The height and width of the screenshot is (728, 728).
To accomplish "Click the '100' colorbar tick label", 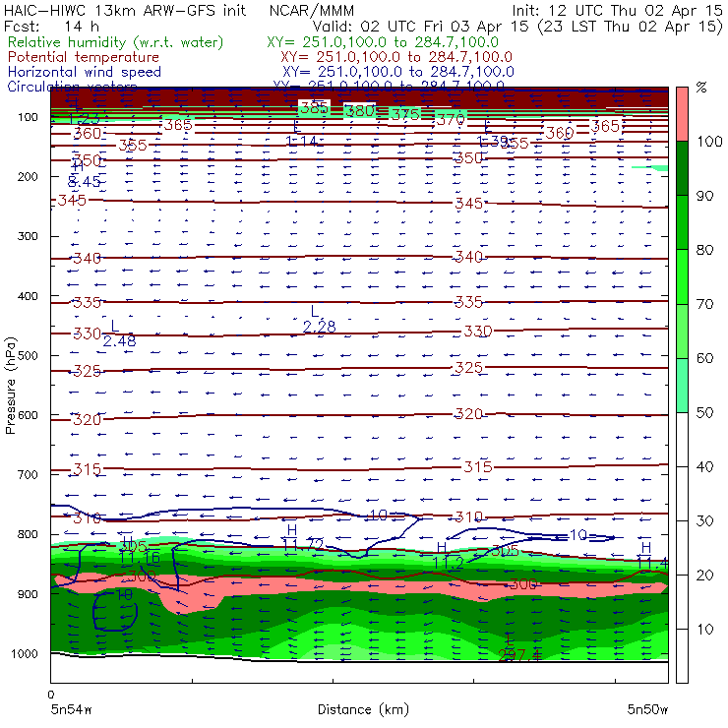I will (709, 141).
